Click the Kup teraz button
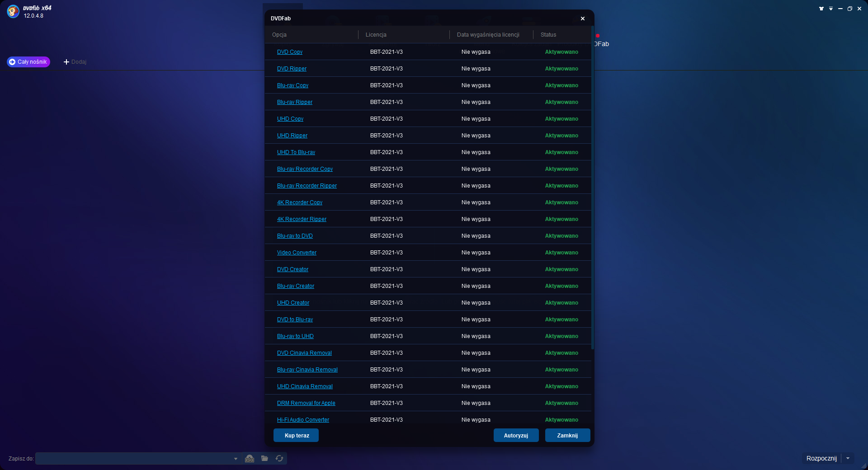Image resolution: width=868 pixels, height=470 pixels. coord(296,435)
